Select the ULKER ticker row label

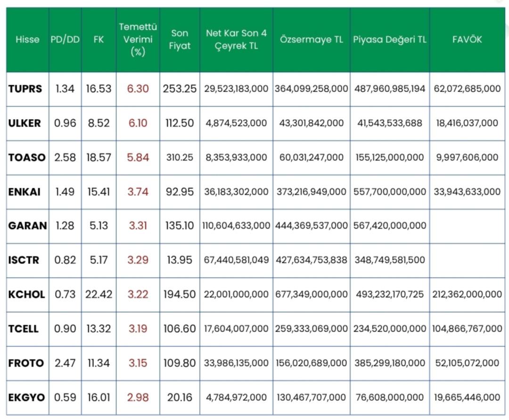pos(25,123)
